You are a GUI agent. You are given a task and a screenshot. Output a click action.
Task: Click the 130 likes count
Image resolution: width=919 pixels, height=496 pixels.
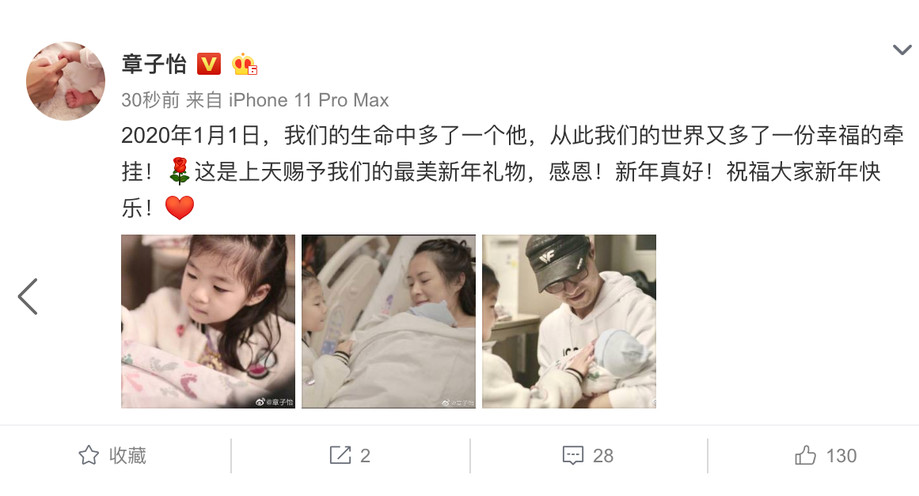pyautogui.click(x=841, y=456)
